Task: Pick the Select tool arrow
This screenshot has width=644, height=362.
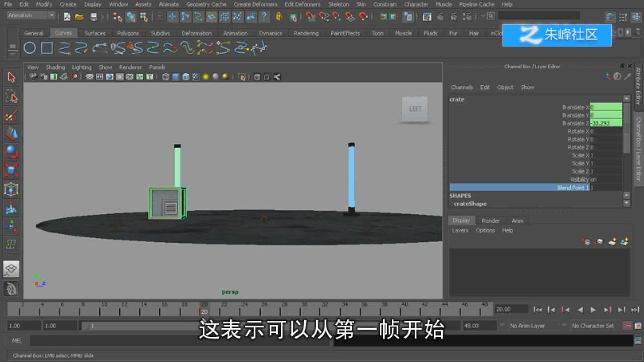Action: point(11,77)
